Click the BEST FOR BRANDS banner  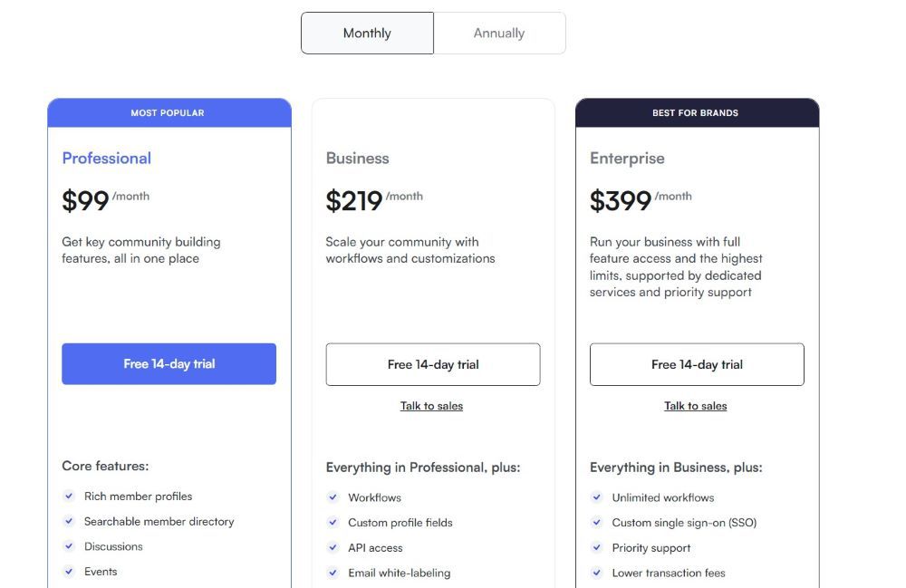pos(697,112)
